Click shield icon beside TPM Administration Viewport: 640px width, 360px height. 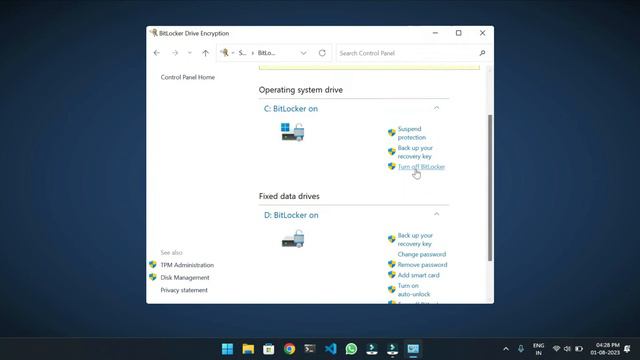[153, 264]
